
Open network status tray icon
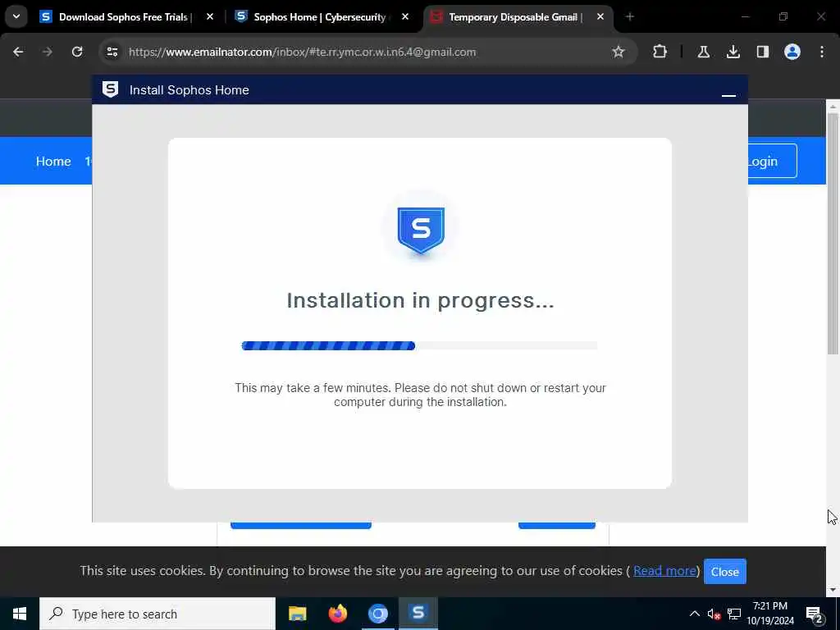[x=734, y=614]
